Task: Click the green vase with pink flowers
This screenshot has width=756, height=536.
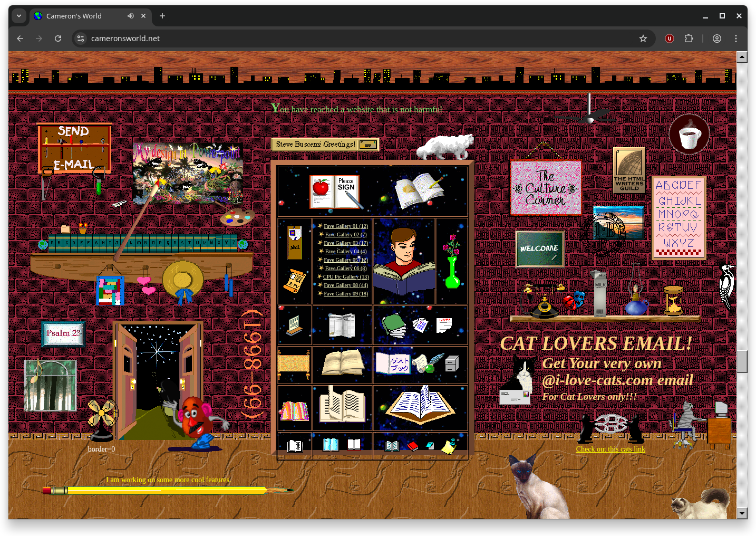Action: (452, 262)
